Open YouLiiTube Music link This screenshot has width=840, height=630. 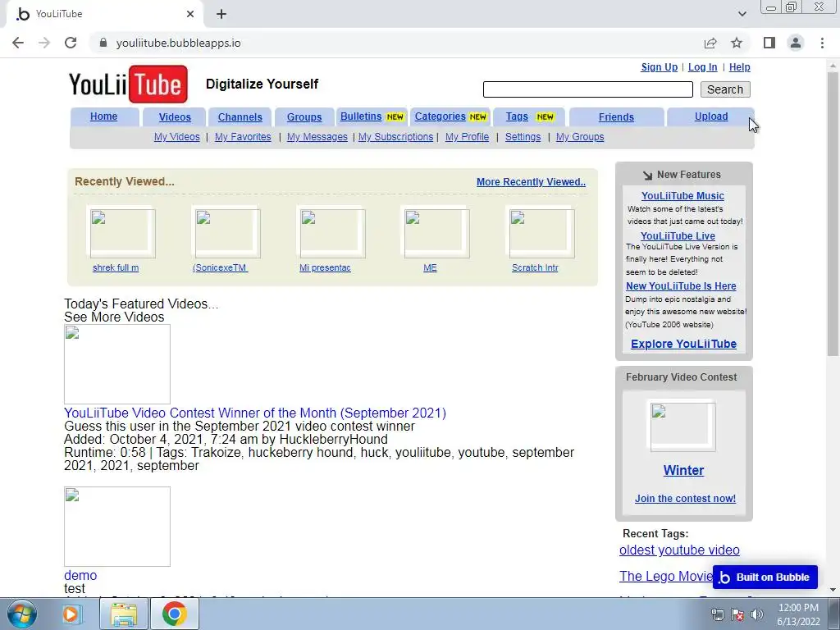[x=682, y=196]
